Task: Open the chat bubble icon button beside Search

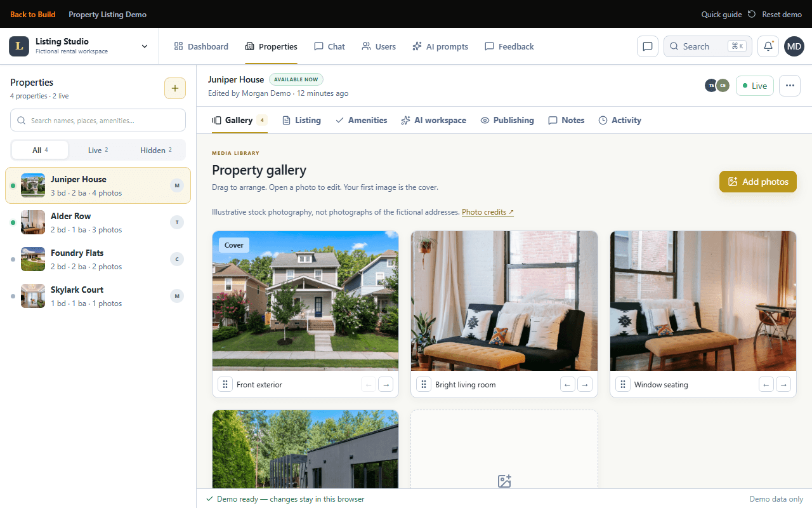Action: (648, 46)
